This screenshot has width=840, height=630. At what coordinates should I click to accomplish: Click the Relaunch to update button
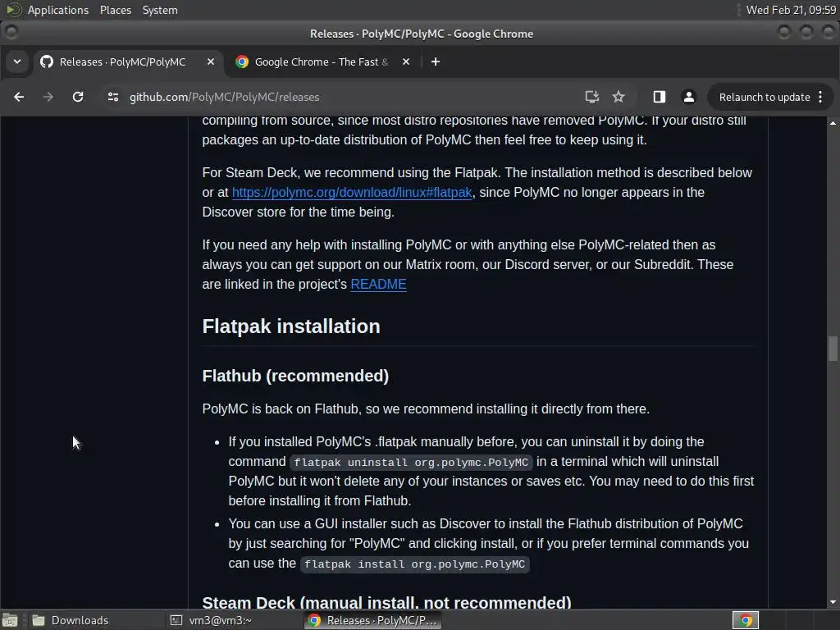tap(765, 97)
